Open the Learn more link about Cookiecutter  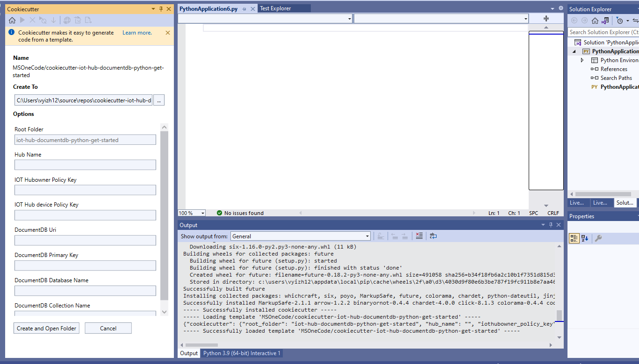point(136,32)
